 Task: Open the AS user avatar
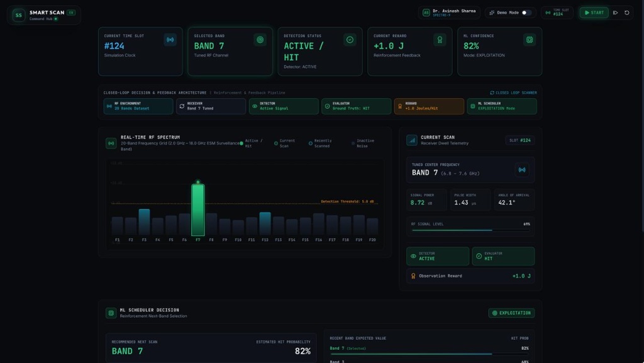click(426, 13)
